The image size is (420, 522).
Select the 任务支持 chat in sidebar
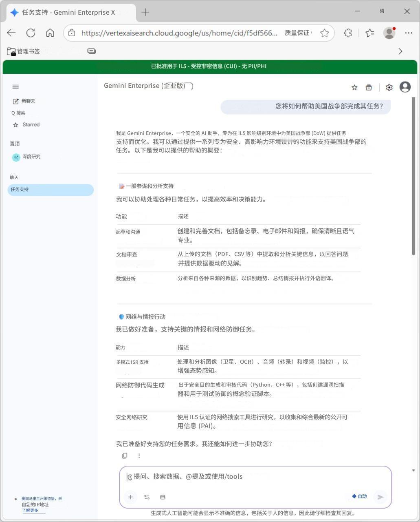51,190
